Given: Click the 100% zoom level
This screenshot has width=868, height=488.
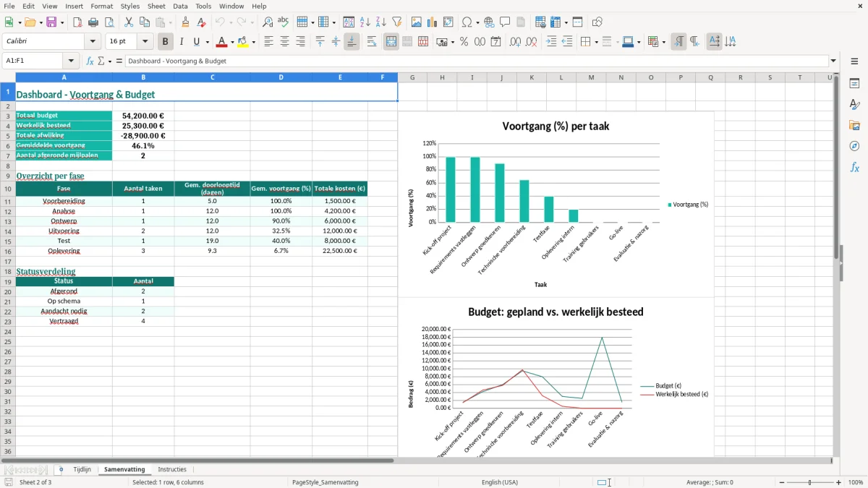Looking at the screenshot, I should point(856,482).
